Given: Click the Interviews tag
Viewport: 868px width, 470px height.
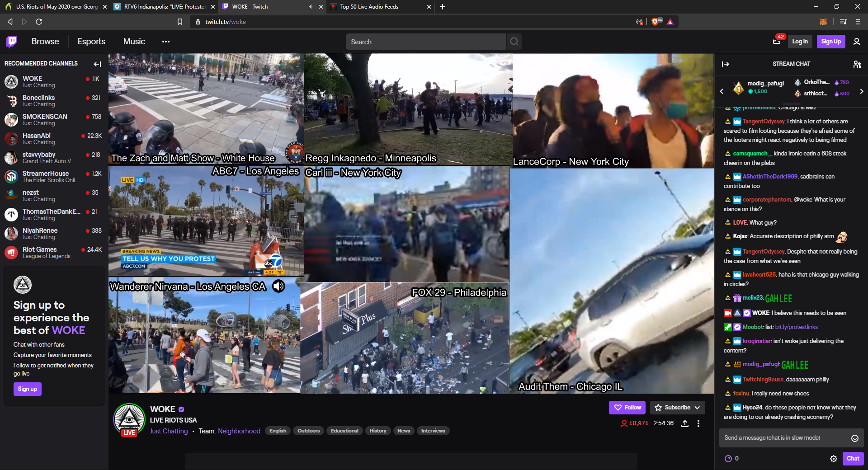Looking at the screenshot, I should [433, 431].
